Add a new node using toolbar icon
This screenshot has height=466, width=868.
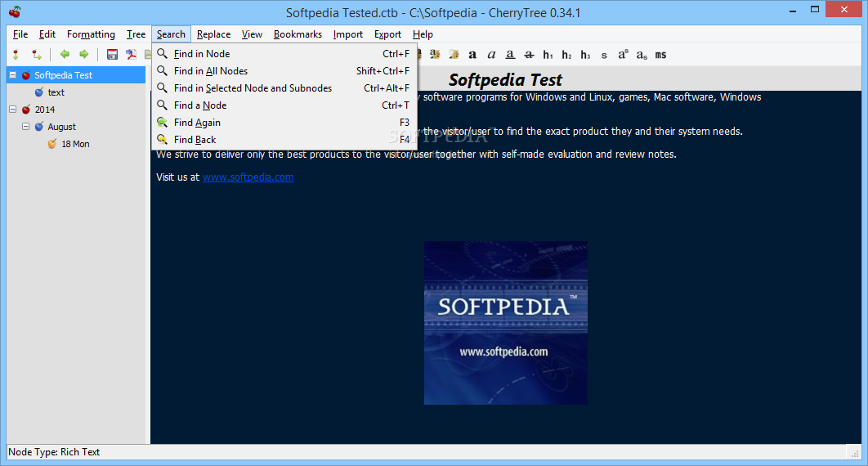point(16,54)
